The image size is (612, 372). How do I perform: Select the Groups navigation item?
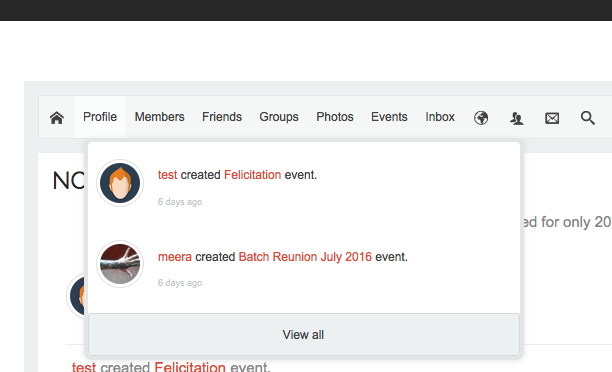(279, 117)
